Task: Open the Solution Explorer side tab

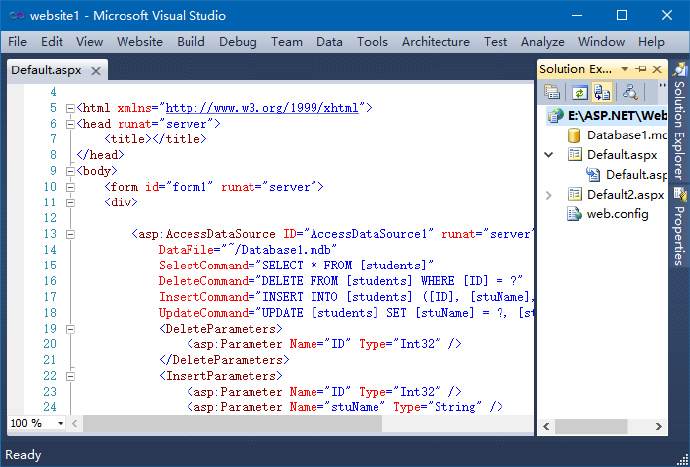Action: click(x=680, y=121)
